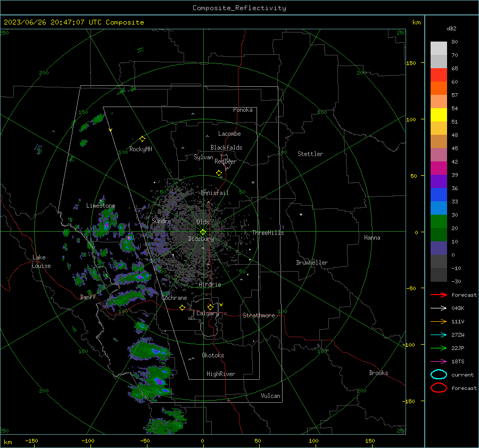Click the magenta 18TS arrow symbol
Image resolution: width=479 pixels, height=448 pixels.
(439, 362)
